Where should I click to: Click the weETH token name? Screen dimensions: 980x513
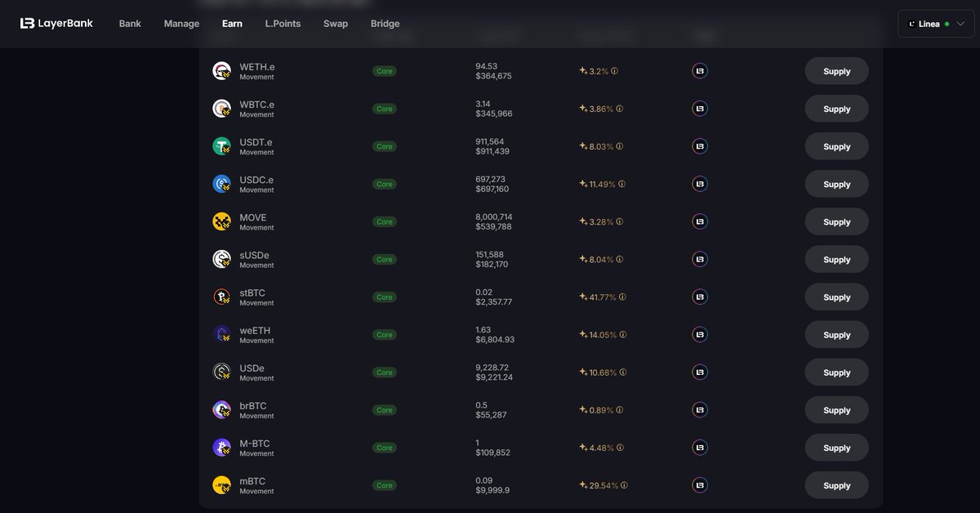pos(255,330)
